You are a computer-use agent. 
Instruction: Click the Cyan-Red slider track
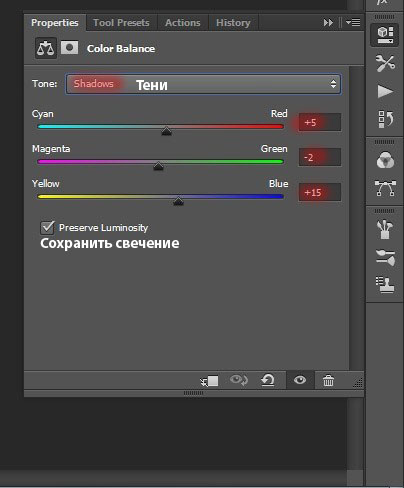tap(161, 127)
